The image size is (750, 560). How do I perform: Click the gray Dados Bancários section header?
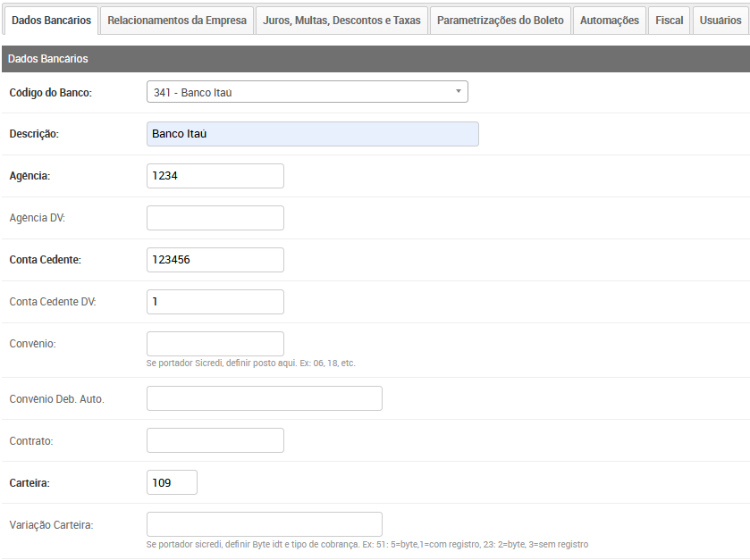pos(375,59)
